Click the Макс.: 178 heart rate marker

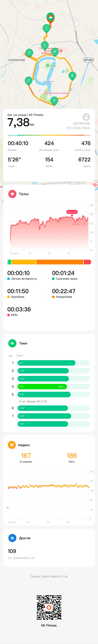click(72, 212)
